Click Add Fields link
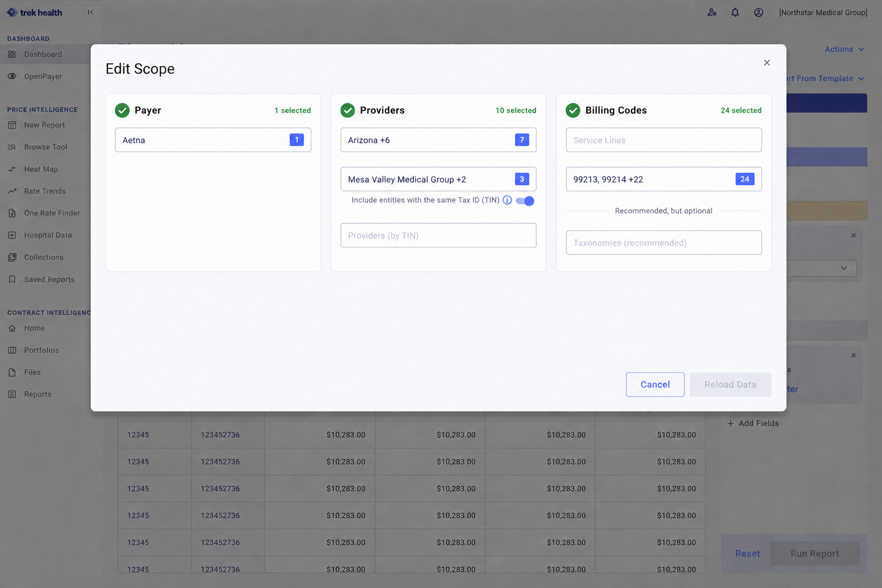Viewport: 882px width, 588px height. [753, 423]
